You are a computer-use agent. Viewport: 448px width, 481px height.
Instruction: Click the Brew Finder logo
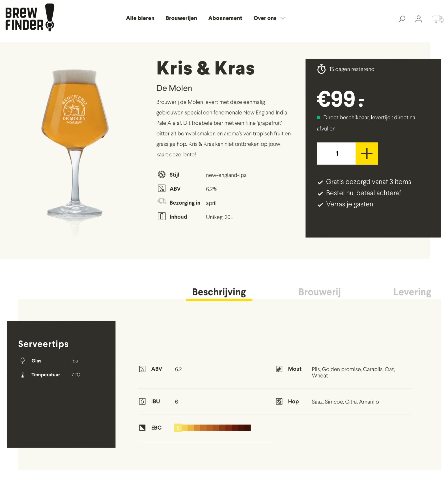pos(30,17)
